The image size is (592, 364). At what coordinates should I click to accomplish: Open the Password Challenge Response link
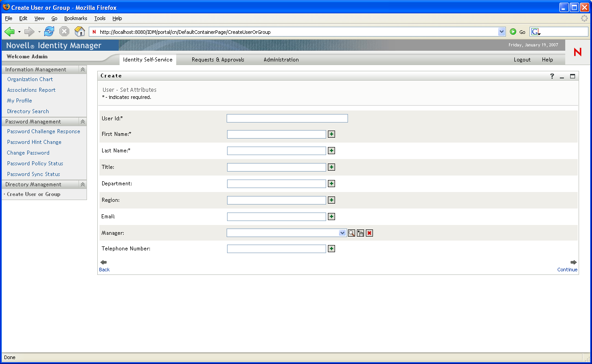point(44,131)
